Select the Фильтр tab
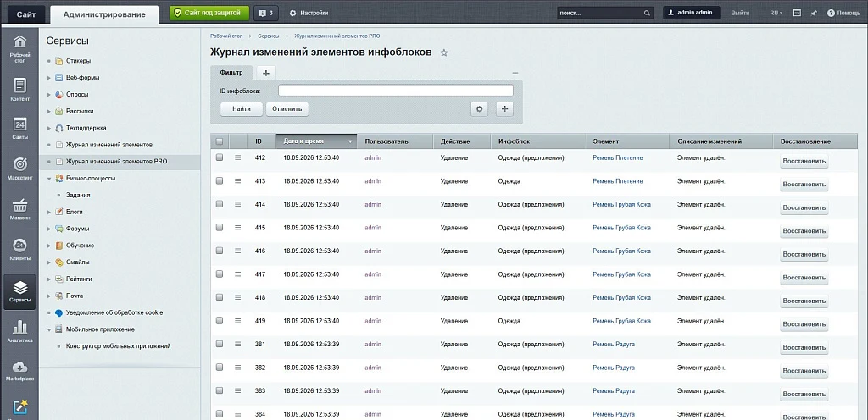868x420 pixels. 231,72
